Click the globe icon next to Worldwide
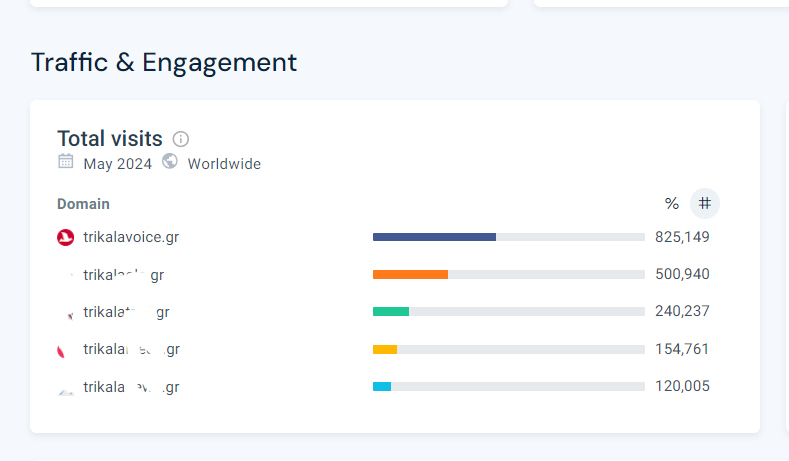This screenshot has width=789, height=461. [x=170, y=162]
